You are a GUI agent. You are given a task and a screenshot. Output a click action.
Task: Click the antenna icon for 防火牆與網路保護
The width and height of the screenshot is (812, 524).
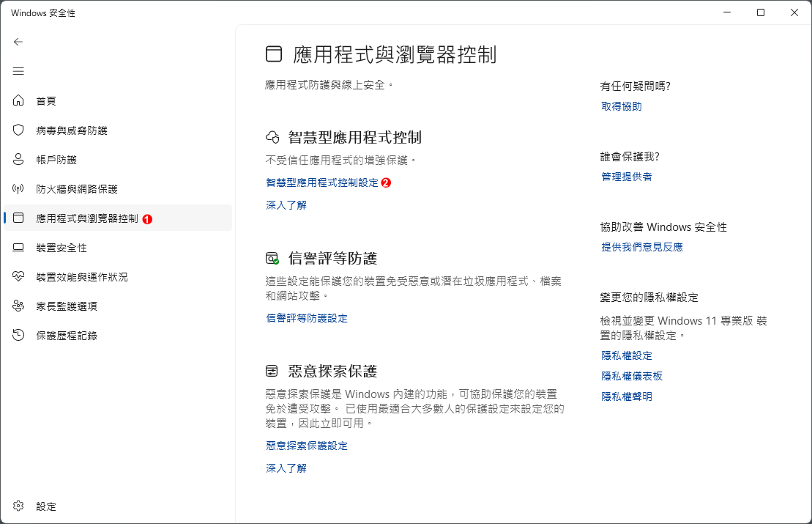18,188
